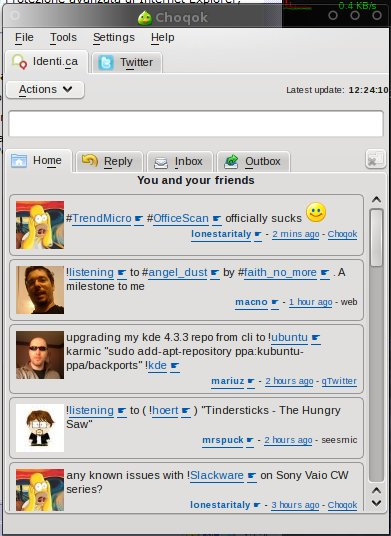Open the !hoert group link
This screenshot has width=391, height=536.
[x=165, y=410]
